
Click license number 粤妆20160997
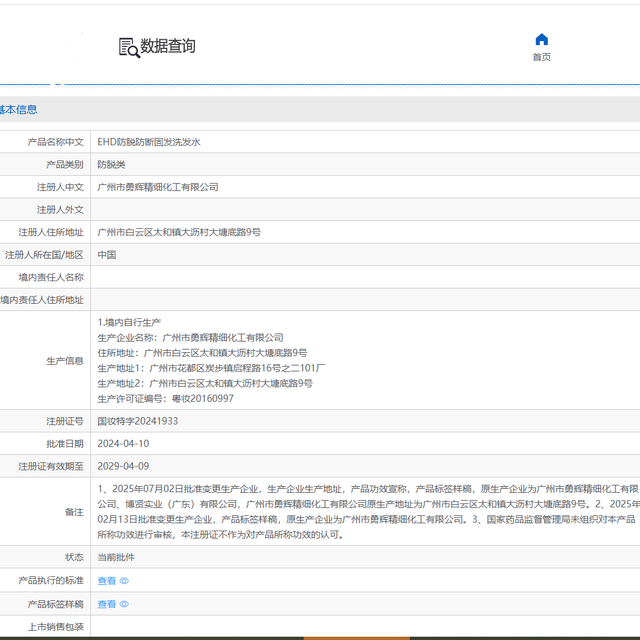tap(203, 398)
